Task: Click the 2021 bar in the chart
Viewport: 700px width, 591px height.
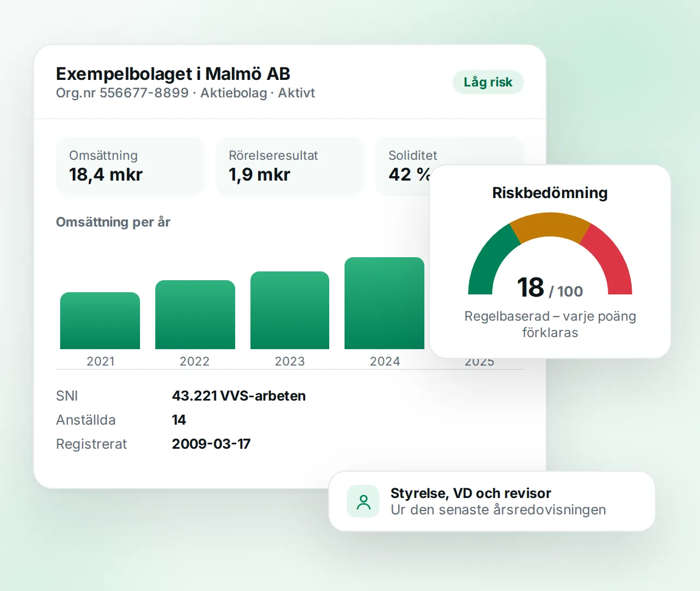Action: coord(100,321)
